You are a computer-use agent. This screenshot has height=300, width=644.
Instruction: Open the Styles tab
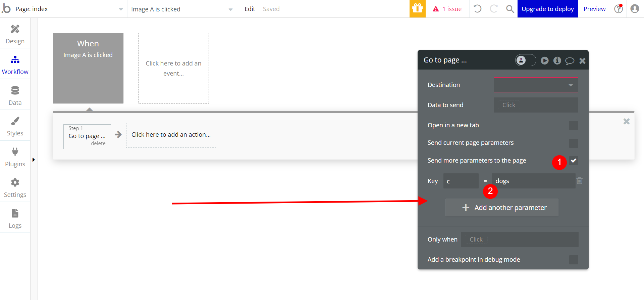[x=15, y=127]
